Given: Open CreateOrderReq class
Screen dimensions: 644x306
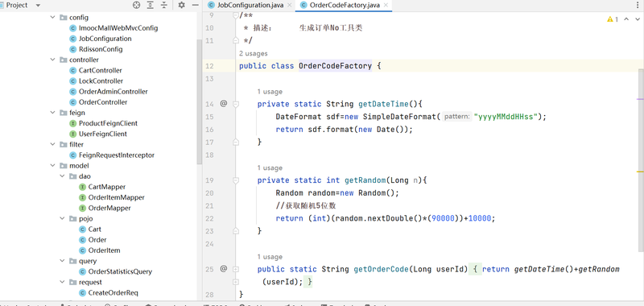Looking at the screenshot, I should tap(113, 293).
